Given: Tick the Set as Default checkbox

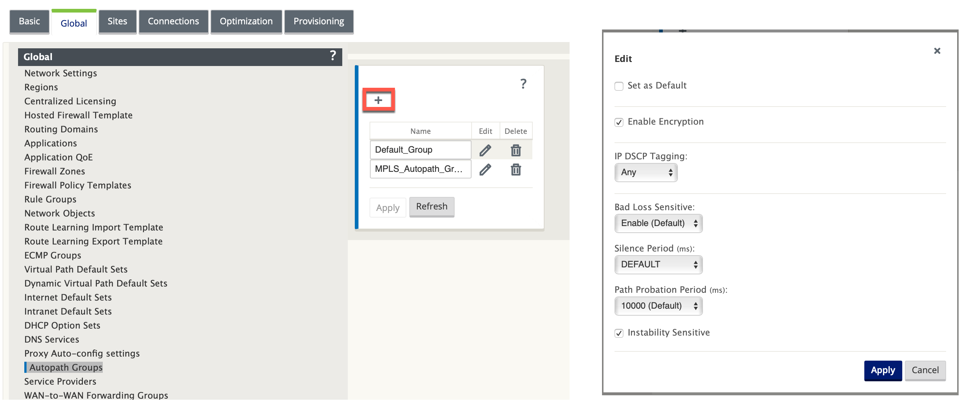Looking at the screenshot, I should tap(619, 86).
